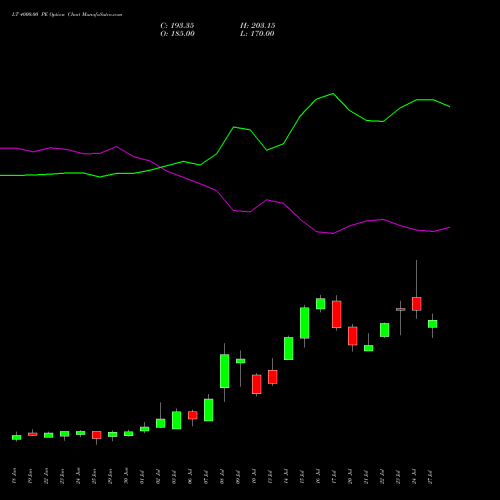Image resolution: width=500 pixels, height=500 pixels.
Task: Click the last green candle for 27 Jul
Action: pos(433,324)
